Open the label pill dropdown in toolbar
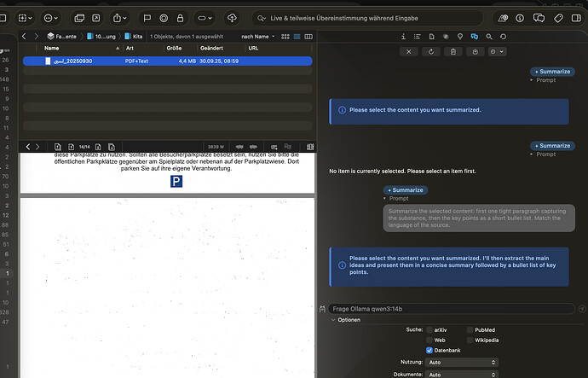Screen dimensions: 588x378 click(x=205, y=18)
